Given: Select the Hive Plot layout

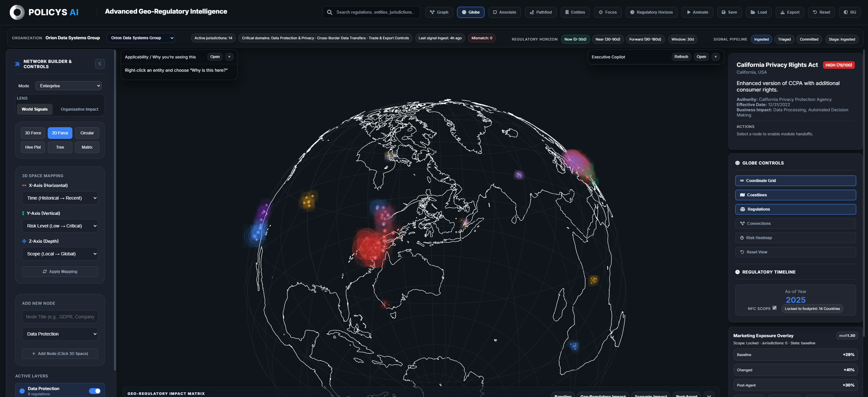Looking at the screenshot, I should (33, 147).
